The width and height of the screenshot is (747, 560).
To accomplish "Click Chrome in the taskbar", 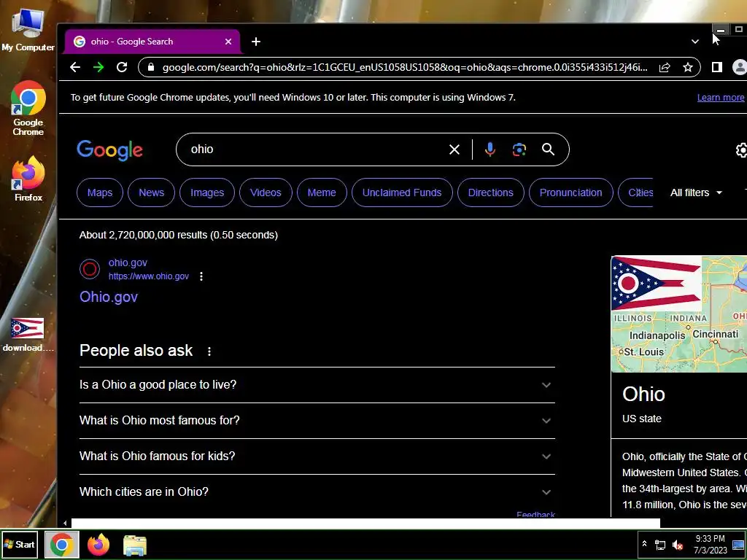I will click(x=61, y=545).
